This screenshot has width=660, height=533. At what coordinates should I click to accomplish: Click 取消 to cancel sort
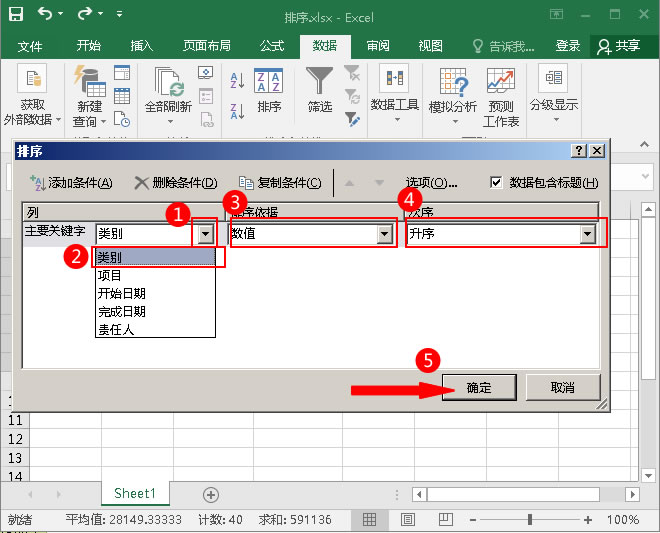pos(563,387)
